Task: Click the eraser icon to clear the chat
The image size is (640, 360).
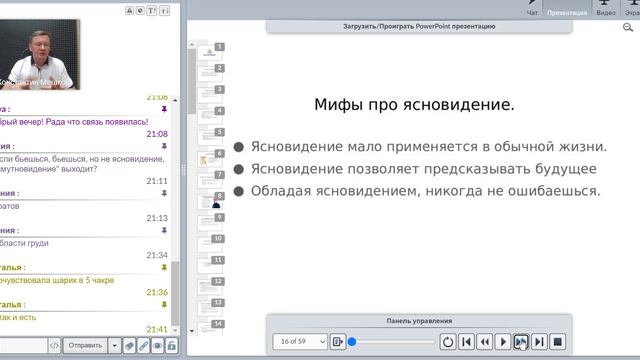Action: click(x=129, y=346)
